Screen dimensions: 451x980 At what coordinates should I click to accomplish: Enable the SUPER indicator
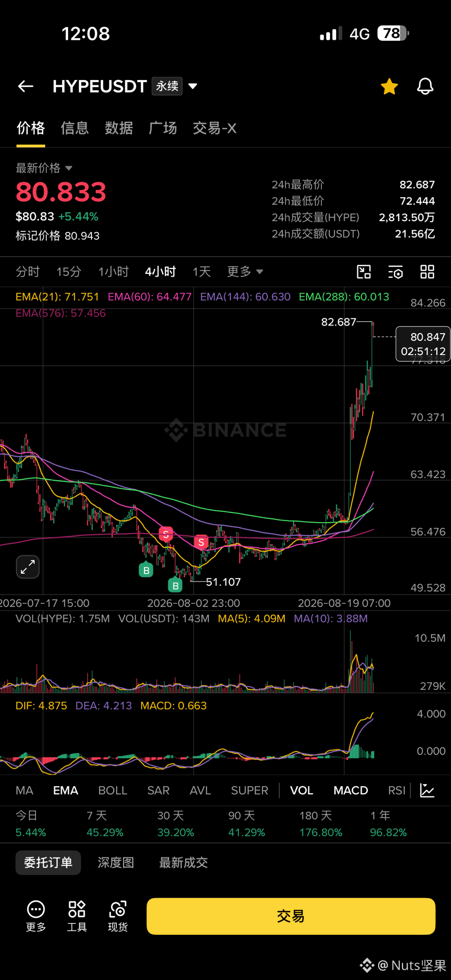[249, 791]
